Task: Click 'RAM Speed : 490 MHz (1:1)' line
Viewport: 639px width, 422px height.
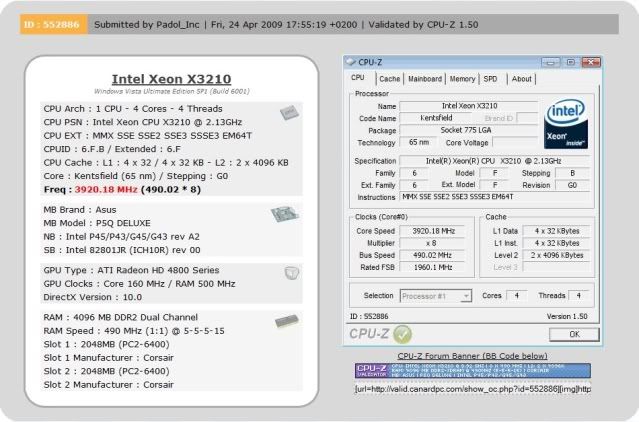Action: (134, 331)
